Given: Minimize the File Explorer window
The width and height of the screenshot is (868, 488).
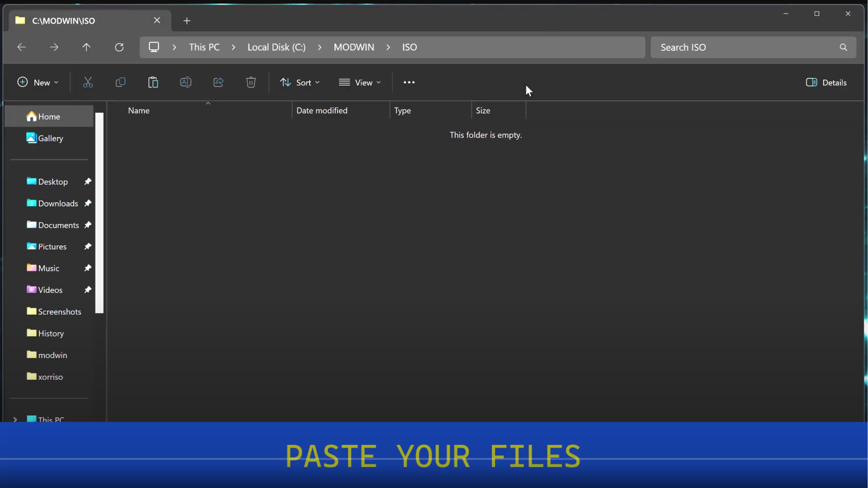Looking at the screenshot, I should point(786,14).
